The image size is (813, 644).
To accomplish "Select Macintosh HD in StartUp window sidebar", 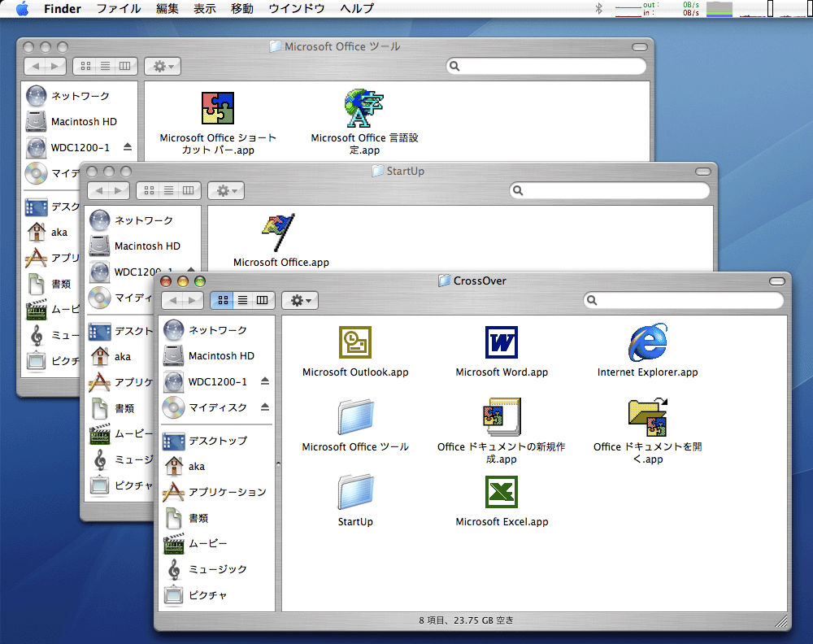I will click(x=143, y=246).
